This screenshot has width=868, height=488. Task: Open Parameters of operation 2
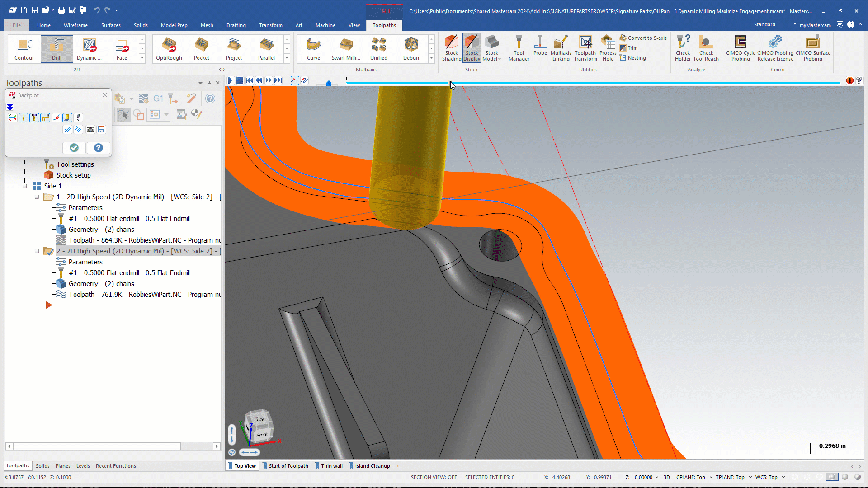[x=85, y=262]
